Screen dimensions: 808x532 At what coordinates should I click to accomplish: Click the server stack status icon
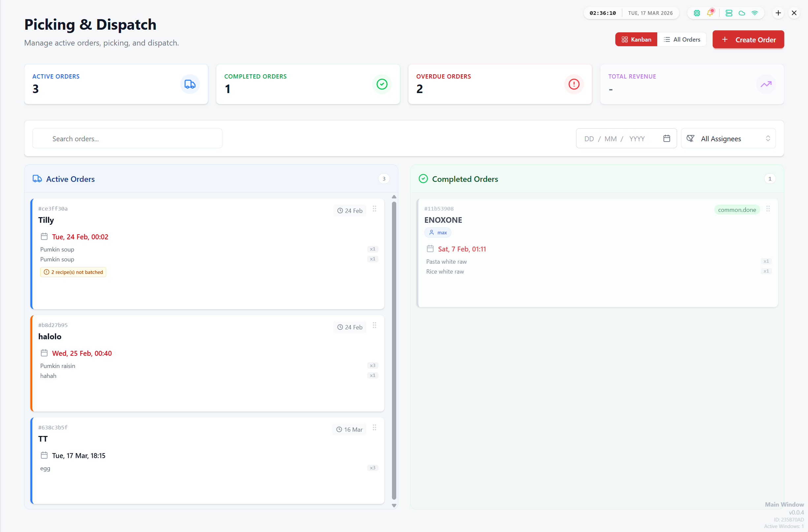(x=728, y=13)
